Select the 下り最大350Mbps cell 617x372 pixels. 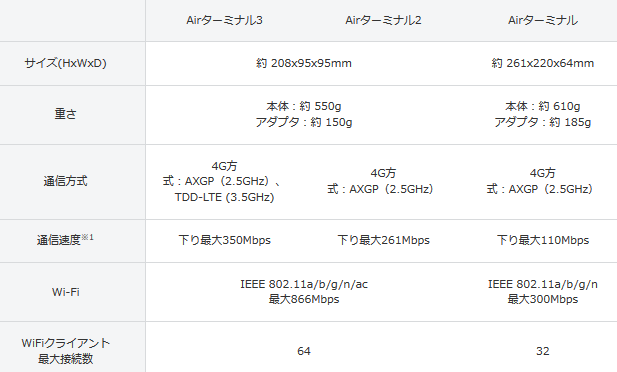click(224, 240)
